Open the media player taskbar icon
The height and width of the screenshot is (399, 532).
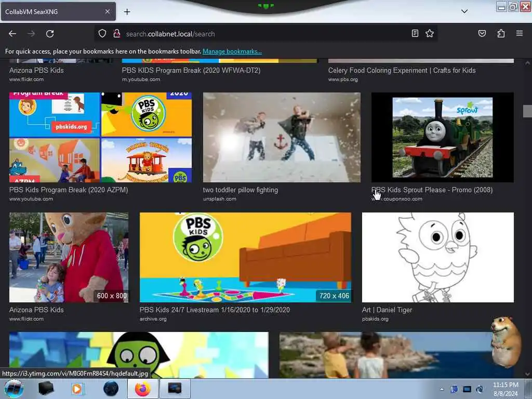(x=77, y=389)
